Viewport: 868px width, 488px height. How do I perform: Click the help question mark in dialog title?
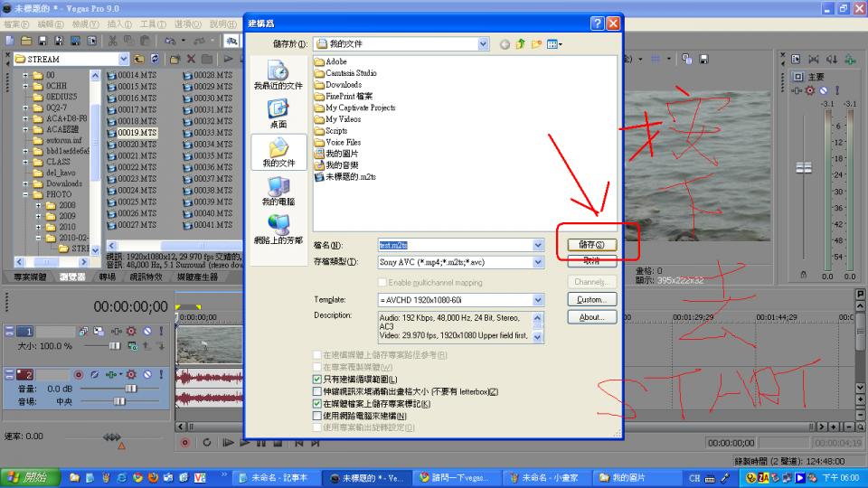coord(597,23)
